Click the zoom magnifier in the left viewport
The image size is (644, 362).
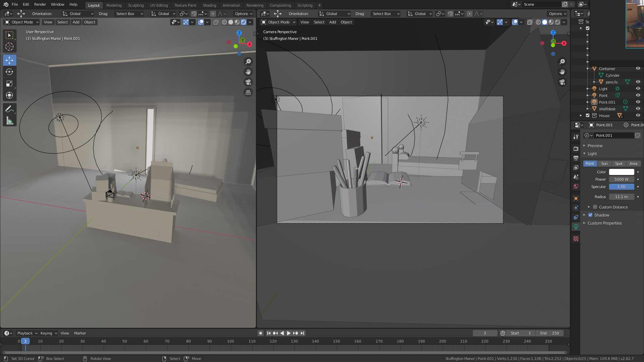[248, 62]
